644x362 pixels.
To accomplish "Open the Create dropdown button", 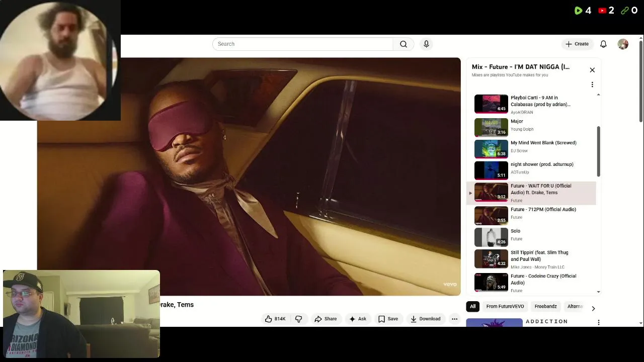I will click(577, 44).
